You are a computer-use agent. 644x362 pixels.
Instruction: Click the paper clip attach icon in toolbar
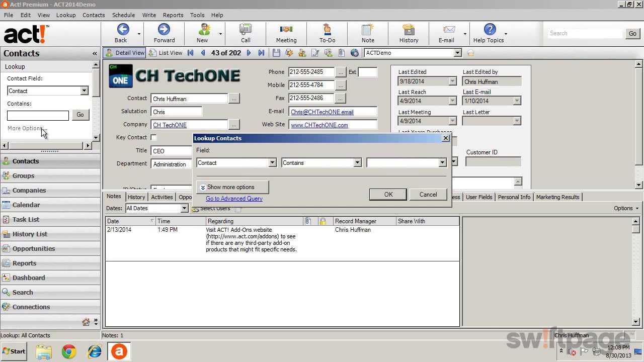pyautogui.click(x=342, y=53)
